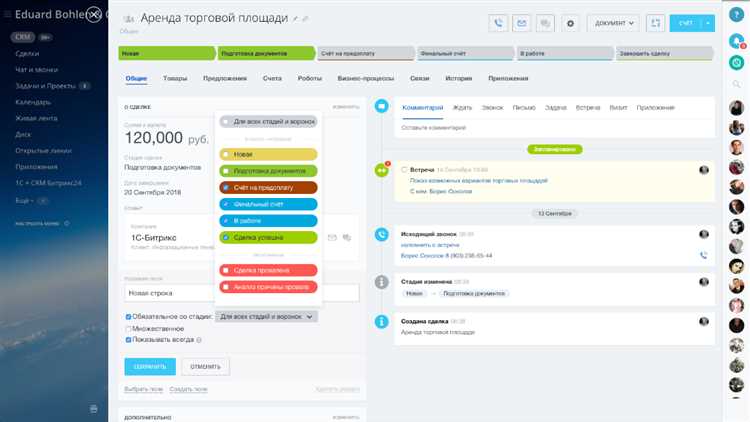Open deal card settings gear

[570, 23]
